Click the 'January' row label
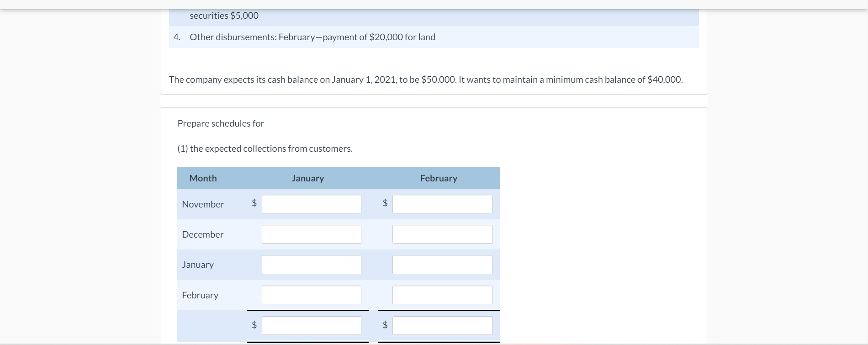 [x=198, y=265]
